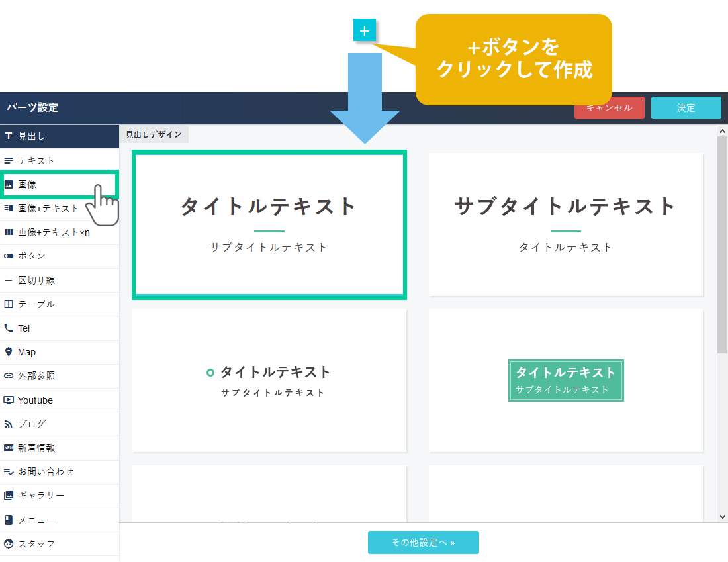Select the ギャラリー gallery icon

click(x=9, y=496)
